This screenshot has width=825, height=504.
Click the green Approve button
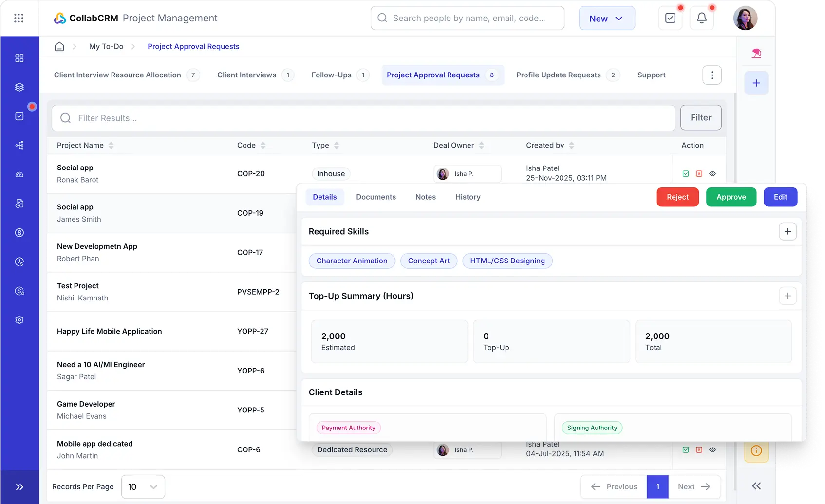pyautogui.click(x=731, y=197)
